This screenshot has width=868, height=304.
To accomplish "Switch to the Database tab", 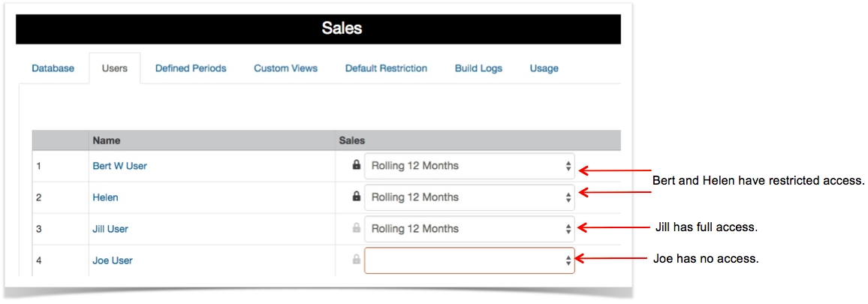I will 53,68.
